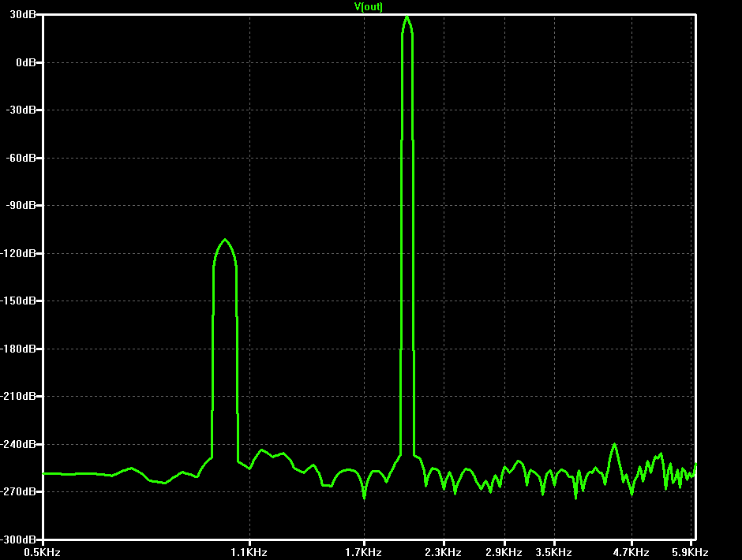Click the 3.5KHz frequency label
This screenshot has height=560, width=742.
point(553,552)
